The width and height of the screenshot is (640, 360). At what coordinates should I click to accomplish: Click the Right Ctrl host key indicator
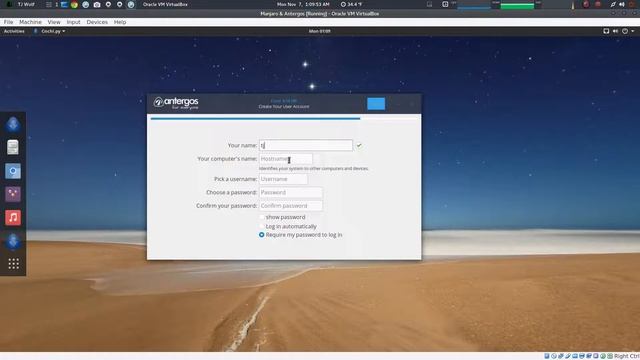pyautogui.click(x=627, y=356)
